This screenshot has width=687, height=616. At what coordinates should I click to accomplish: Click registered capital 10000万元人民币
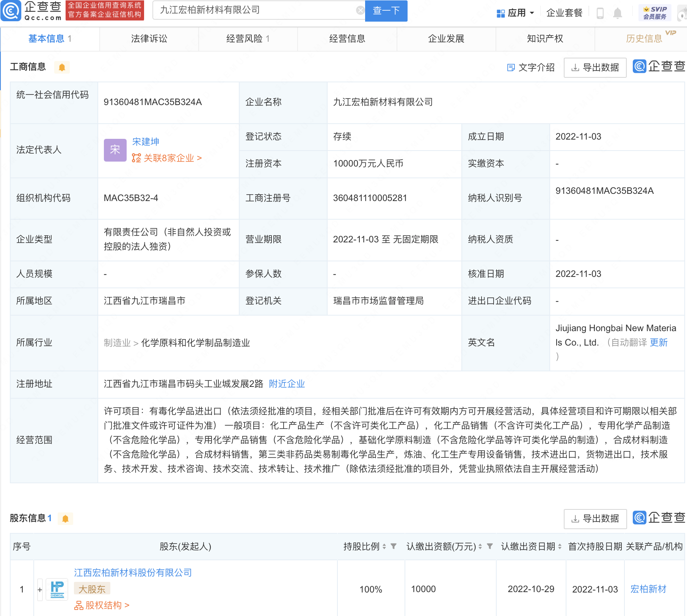pyautogui.click(x=368, y=163)
